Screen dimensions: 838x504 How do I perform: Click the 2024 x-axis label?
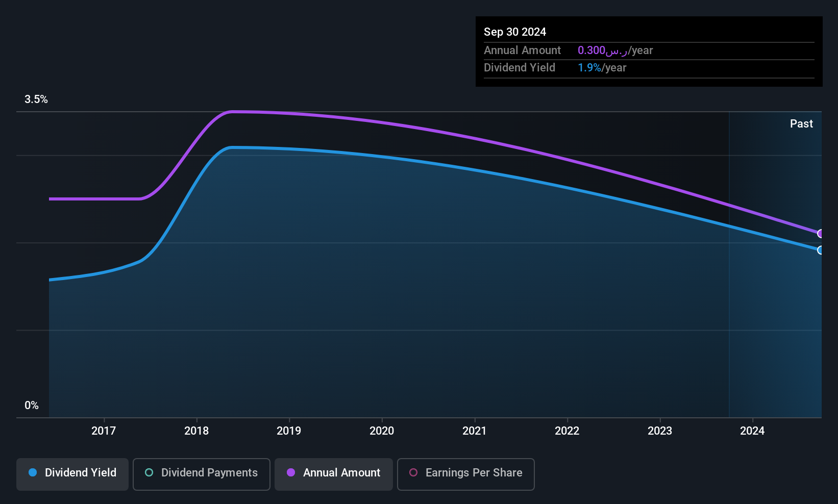752,431
